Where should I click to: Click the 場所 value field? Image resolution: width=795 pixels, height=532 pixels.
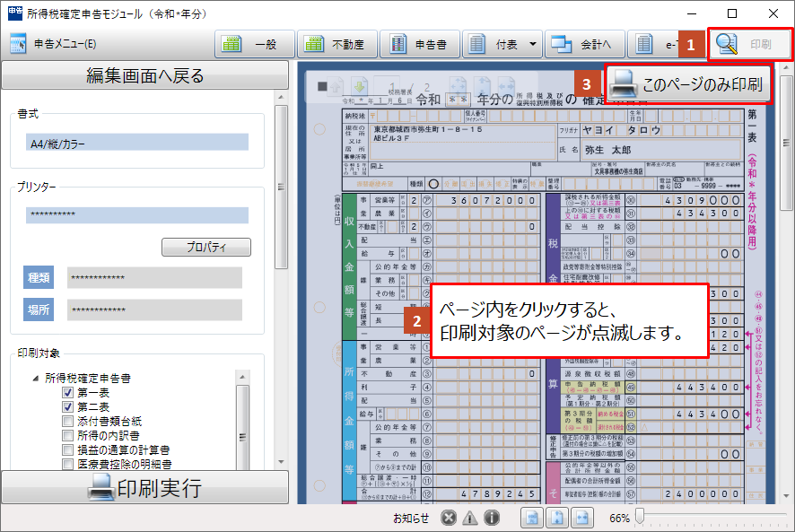click(x=154, y=310)
